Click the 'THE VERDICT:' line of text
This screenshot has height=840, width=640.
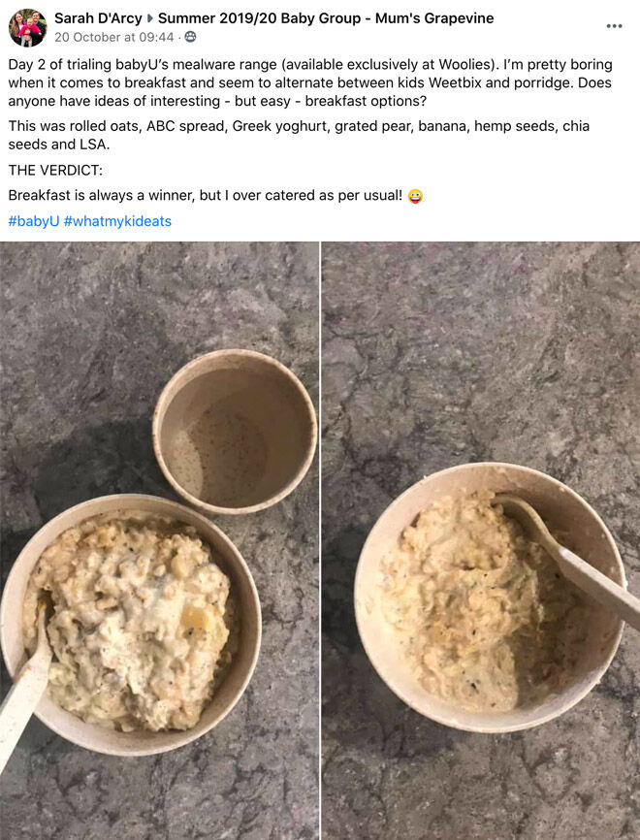55,171
